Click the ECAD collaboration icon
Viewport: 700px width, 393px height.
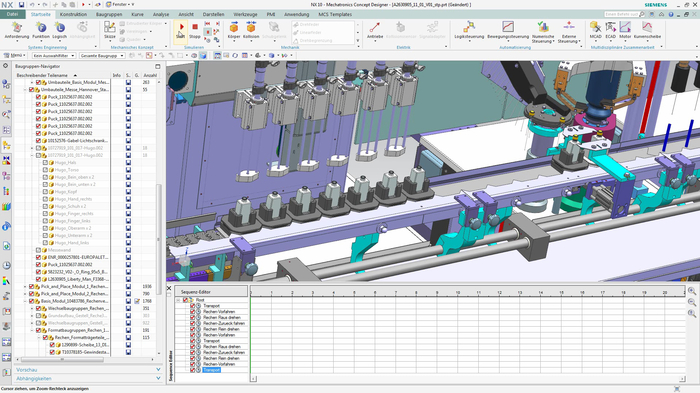[610, 30]
